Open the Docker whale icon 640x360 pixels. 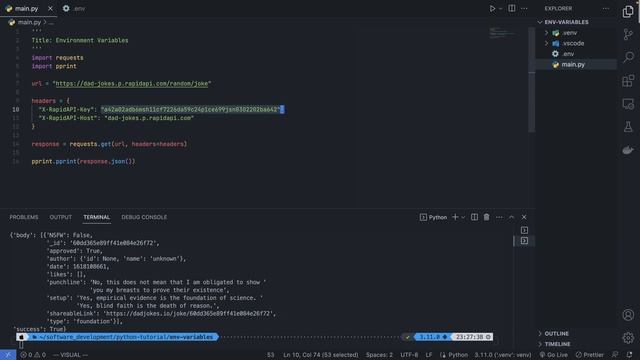coord(628,150)
